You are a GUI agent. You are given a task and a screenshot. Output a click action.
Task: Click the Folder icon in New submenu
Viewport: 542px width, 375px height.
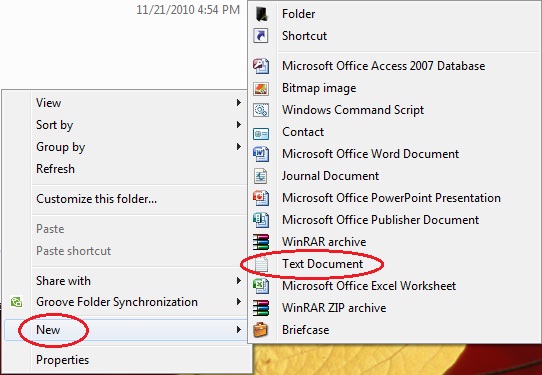coord(261,14)
